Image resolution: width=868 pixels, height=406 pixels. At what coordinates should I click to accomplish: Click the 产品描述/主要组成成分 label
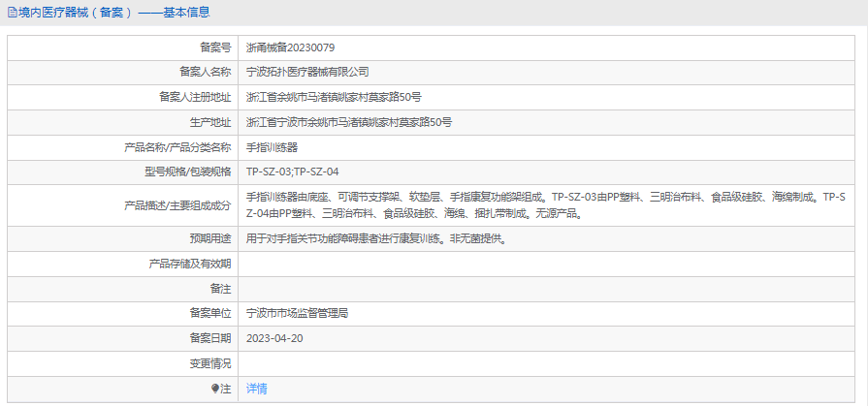coord(177,205)
